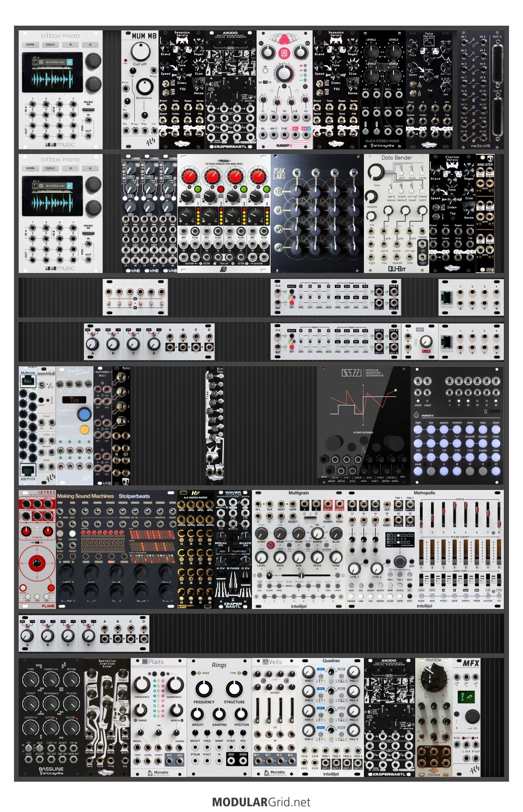Tap the save button on maestro

pos(470,429)
